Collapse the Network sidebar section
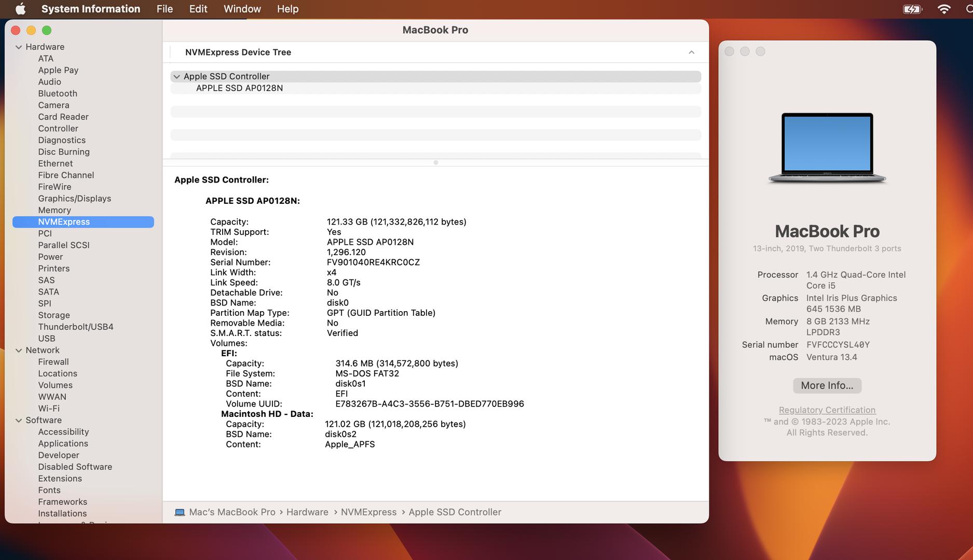 tap(19, 351)
